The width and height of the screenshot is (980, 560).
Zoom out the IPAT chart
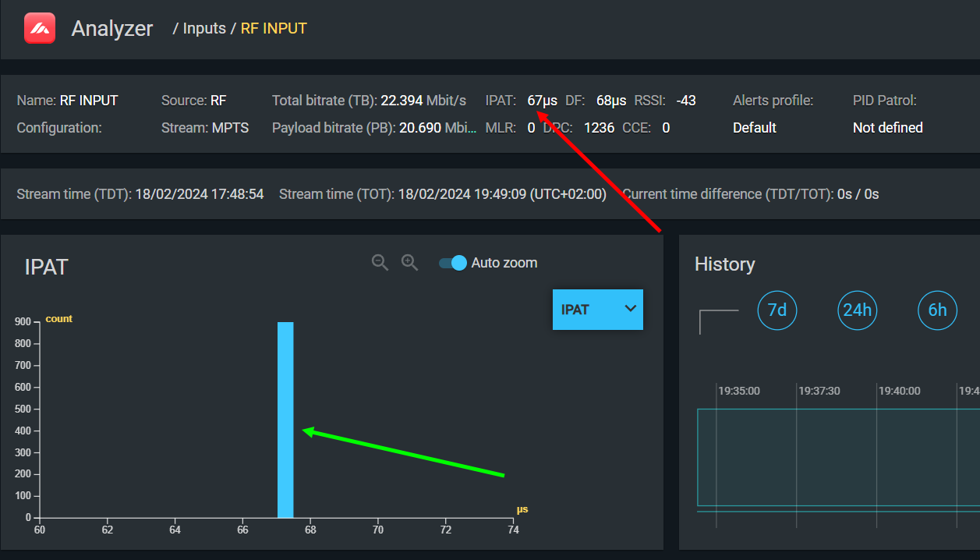tap(380, 263)
